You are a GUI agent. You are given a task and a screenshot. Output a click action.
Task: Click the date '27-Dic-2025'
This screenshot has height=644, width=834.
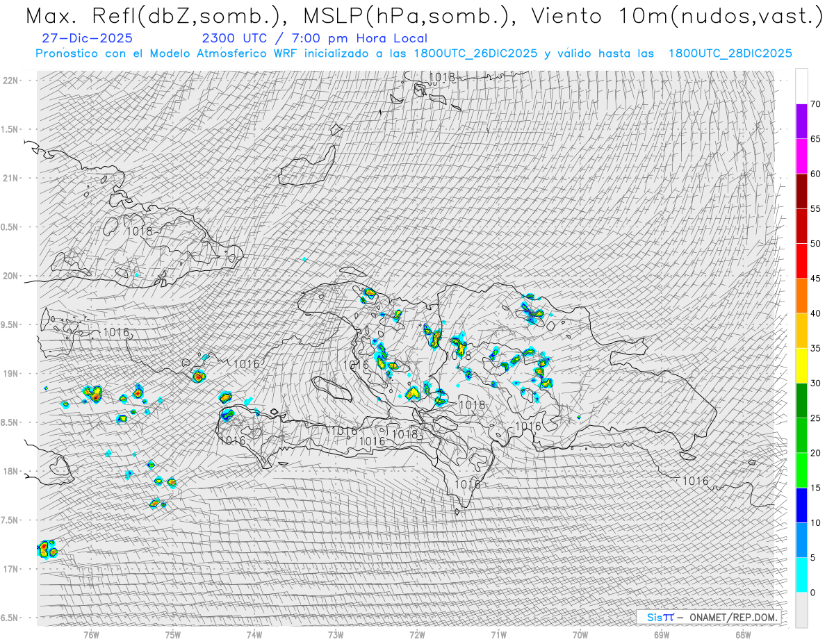(x=87, y=38)
